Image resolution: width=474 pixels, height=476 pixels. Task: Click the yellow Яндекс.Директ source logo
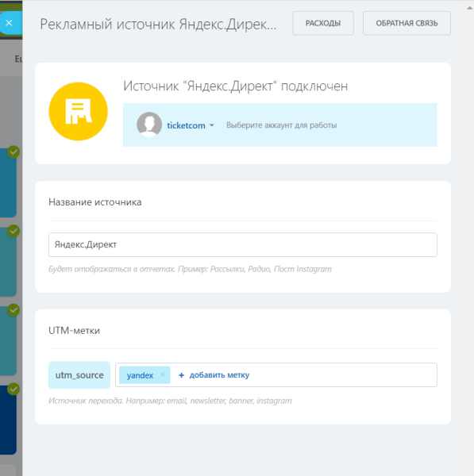pyautogui.click(x=78, y=111)
